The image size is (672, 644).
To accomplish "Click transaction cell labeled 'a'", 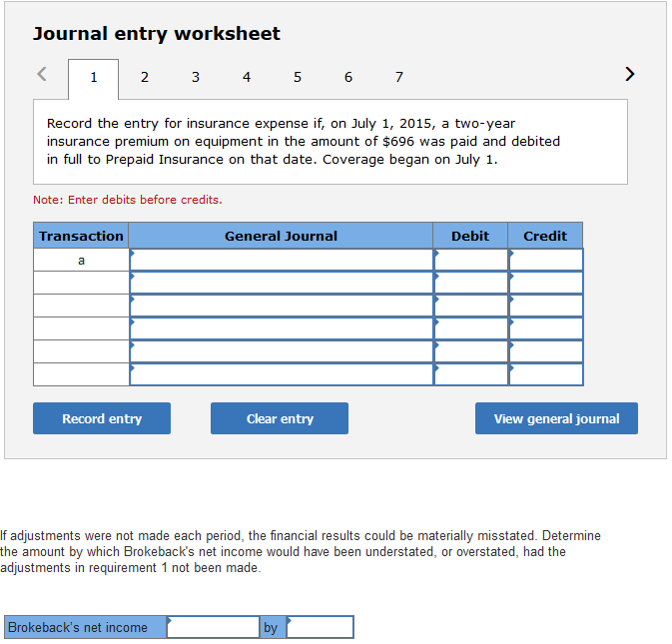I will 81,260.
